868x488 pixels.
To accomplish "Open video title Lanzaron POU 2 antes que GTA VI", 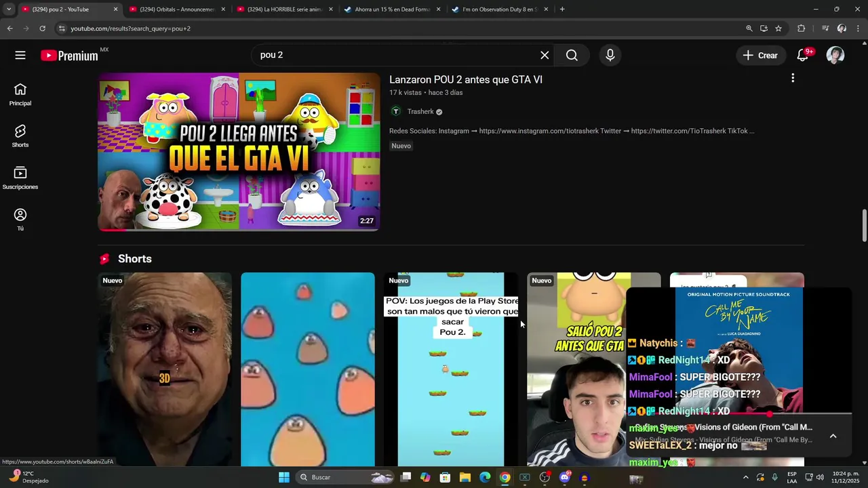I will click(x=466, y=79).
